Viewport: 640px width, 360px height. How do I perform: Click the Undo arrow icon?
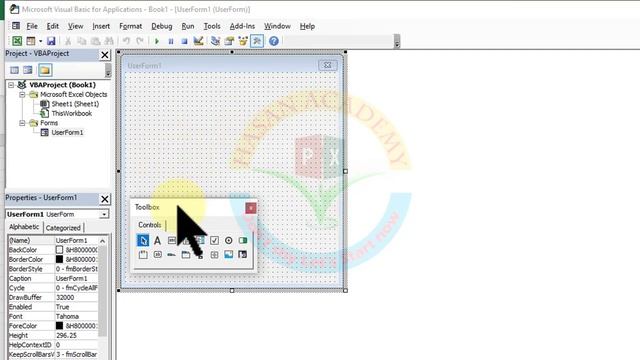click(x=126, y=41)
